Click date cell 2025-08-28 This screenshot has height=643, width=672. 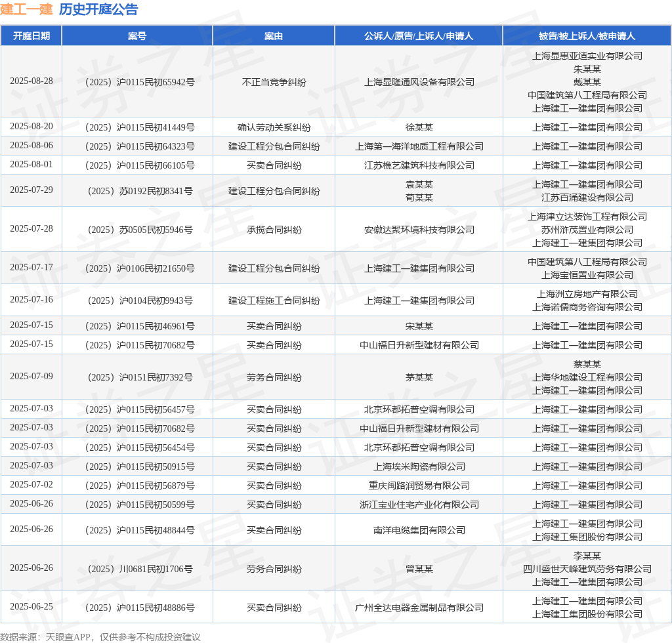[31, 81]
